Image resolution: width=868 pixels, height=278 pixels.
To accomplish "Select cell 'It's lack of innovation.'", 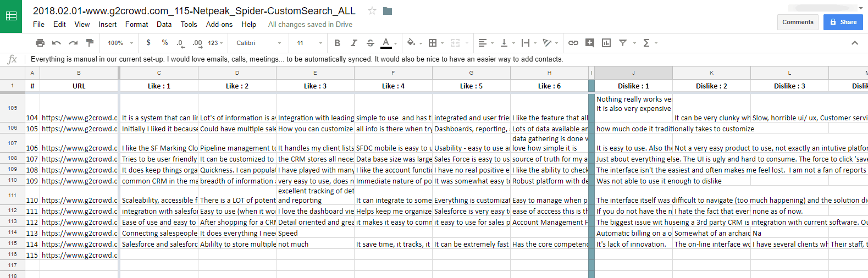I will click(x=633, y=244).
